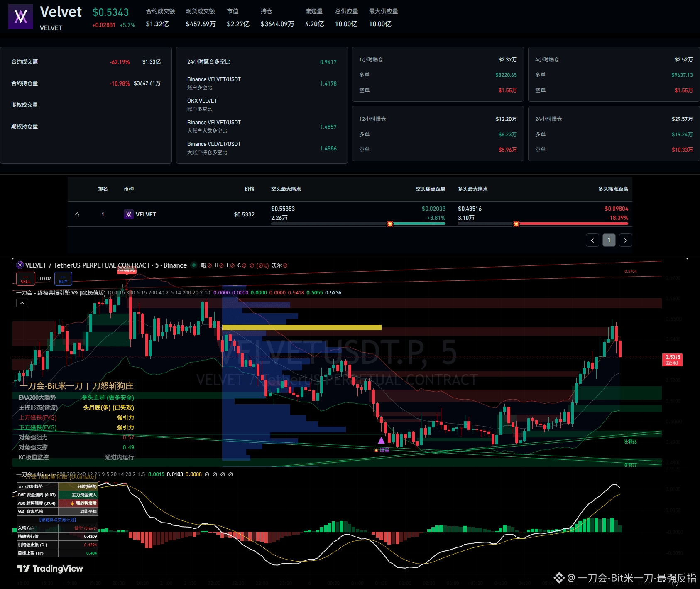Click the 对角强支撑 0.49 row

[76, 447]
